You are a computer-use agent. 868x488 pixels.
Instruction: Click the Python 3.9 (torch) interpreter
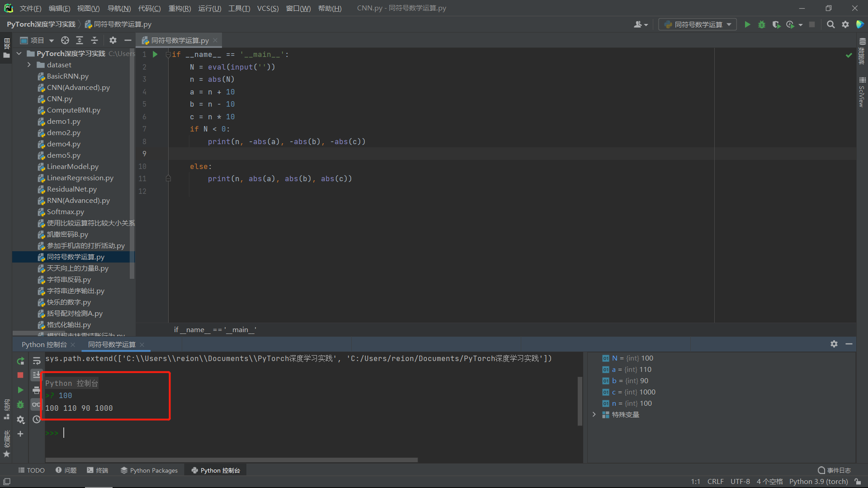coord(818,482)
